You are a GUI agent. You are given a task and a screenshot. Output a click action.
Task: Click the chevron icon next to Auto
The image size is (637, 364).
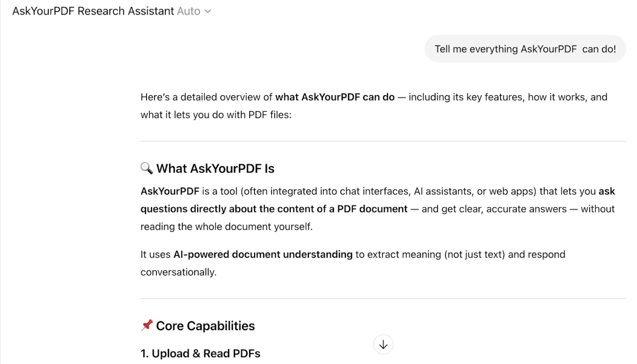[x=208, y=11]
